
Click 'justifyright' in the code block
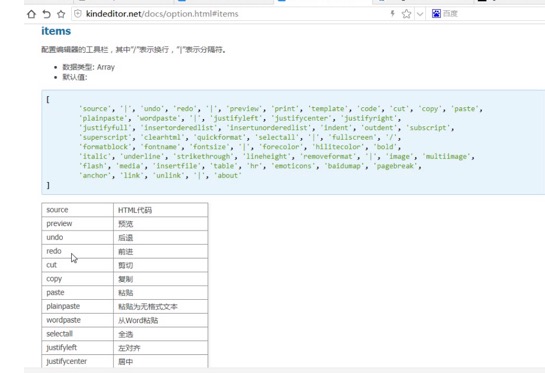click(x=369, y=118)
